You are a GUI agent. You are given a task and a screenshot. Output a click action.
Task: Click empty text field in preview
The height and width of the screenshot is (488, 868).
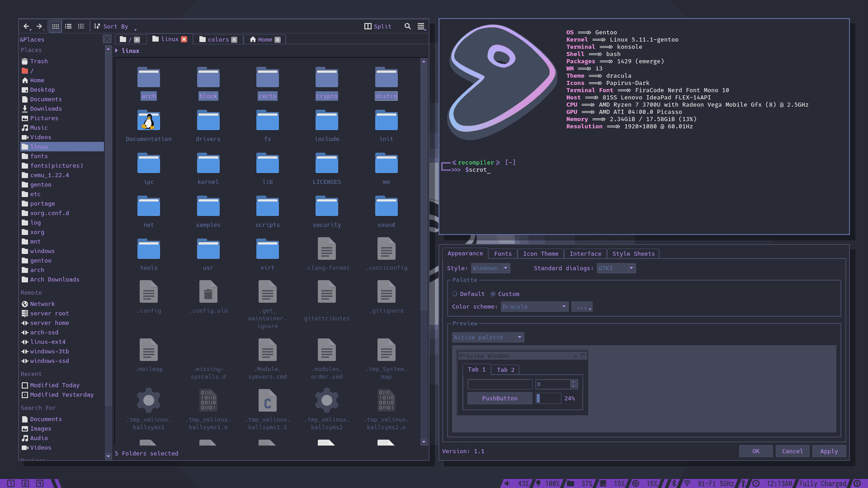tap(500, 384)
